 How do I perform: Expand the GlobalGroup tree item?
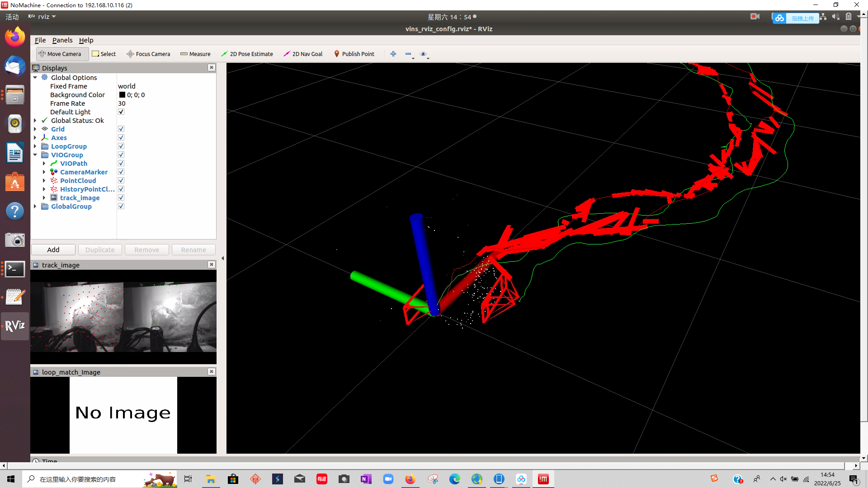click(35, 206)
